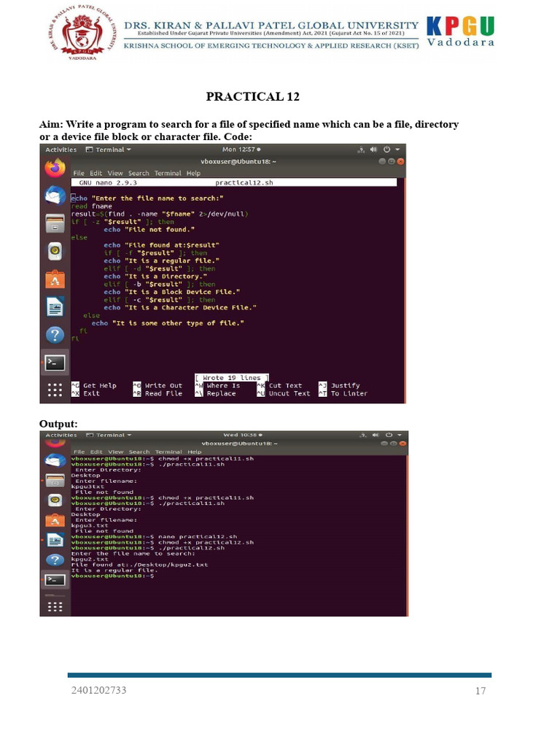
Task: Click the 'To Linter' nano shortcut
Action: 344,393
